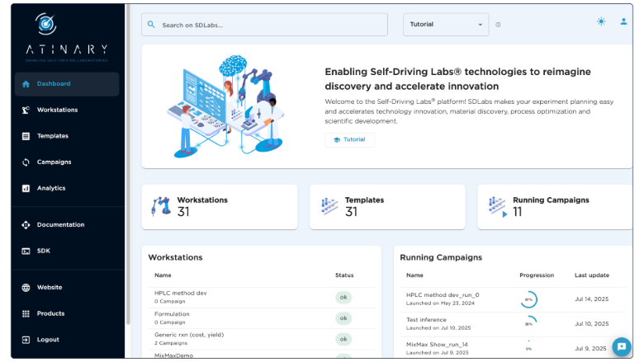Click the Workstations robot arm sidebar icon

click(x=26, y=110)
